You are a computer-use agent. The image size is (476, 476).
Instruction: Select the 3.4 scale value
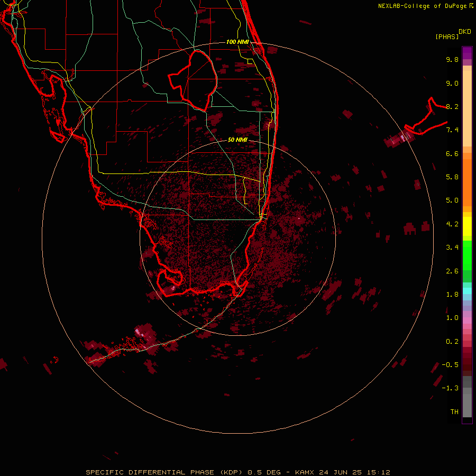(452, 248)
